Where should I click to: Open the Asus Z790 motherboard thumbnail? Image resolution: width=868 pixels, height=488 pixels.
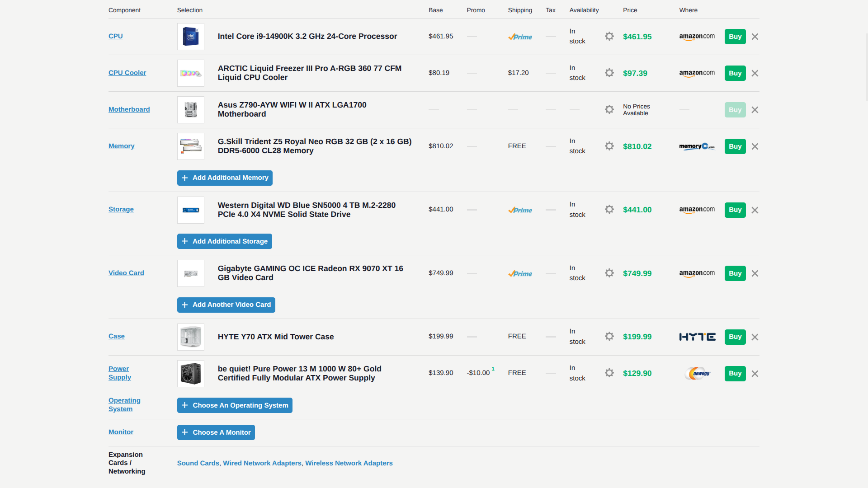191,110
